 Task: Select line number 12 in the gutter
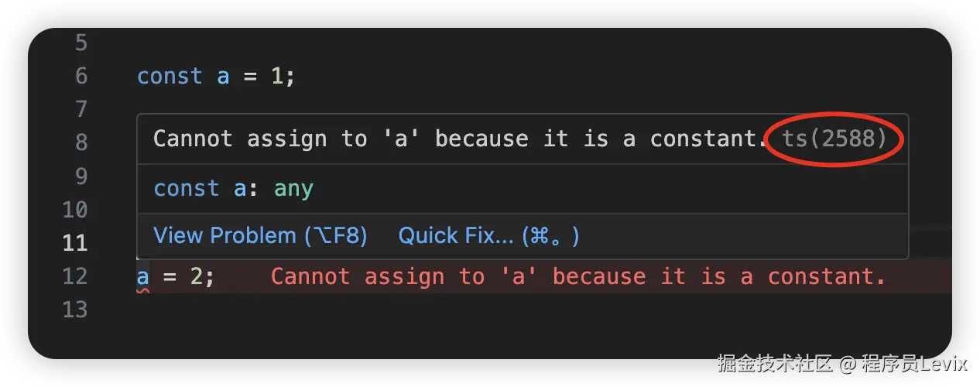click(x=74, y=276)
